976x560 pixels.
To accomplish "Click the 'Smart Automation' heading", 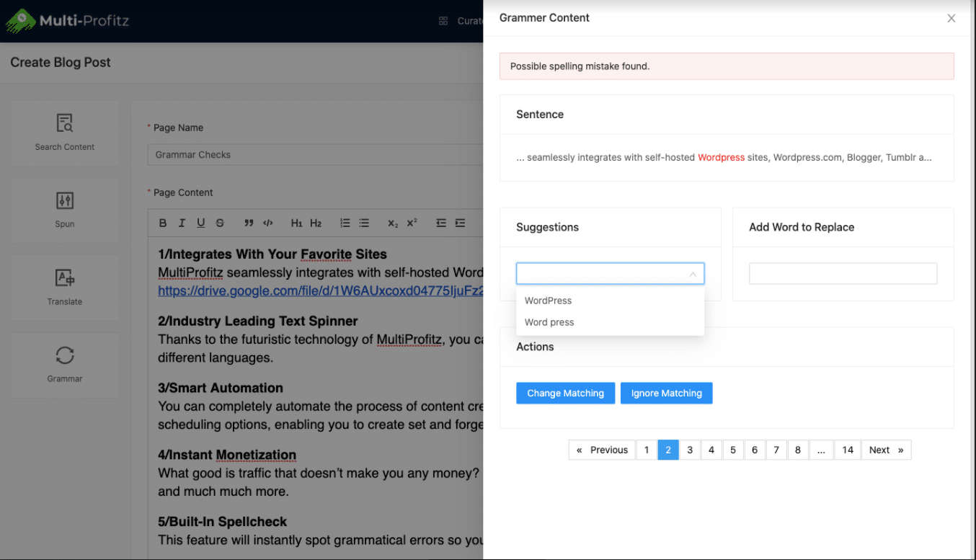I will click(221, 388).
